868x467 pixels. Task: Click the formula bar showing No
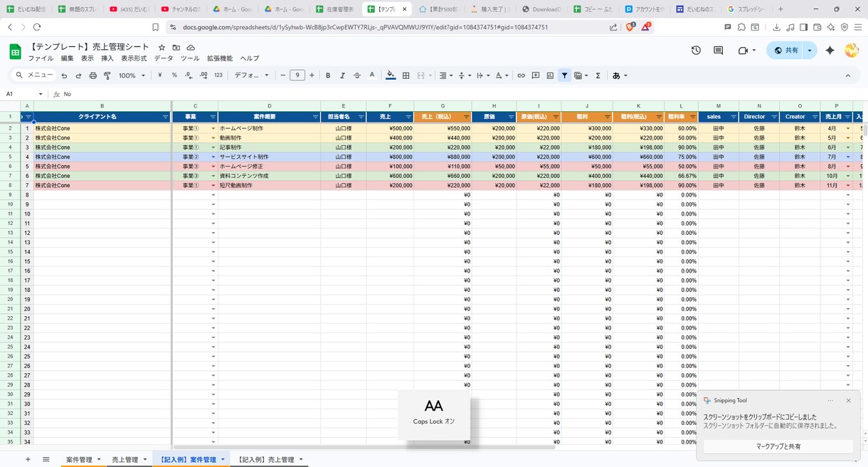[x=462, y=94]
